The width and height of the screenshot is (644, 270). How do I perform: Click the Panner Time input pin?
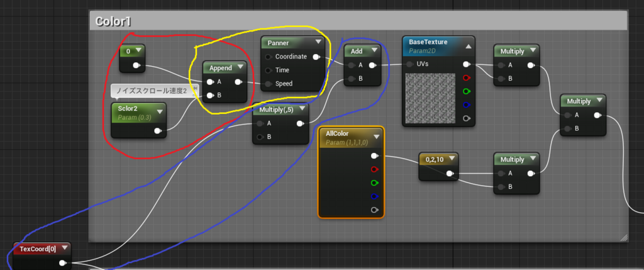tap(268, 70)
